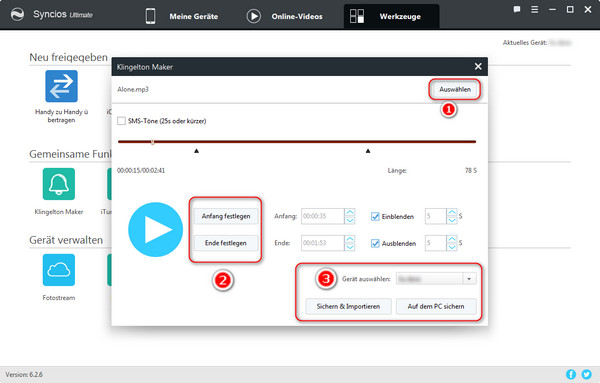
Task: Click the Version: 6.2.6 status text
Action: (x=24, y=375)
